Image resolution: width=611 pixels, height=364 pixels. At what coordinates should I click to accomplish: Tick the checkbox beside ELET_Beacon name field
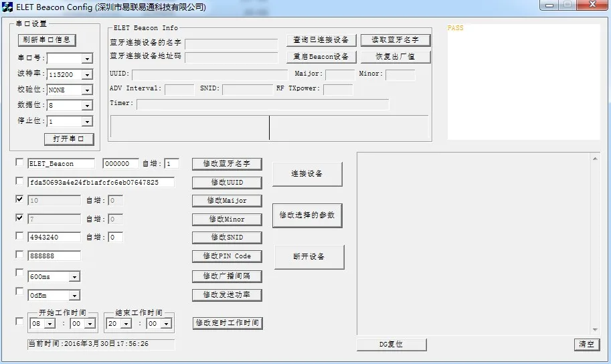(19, 162)
